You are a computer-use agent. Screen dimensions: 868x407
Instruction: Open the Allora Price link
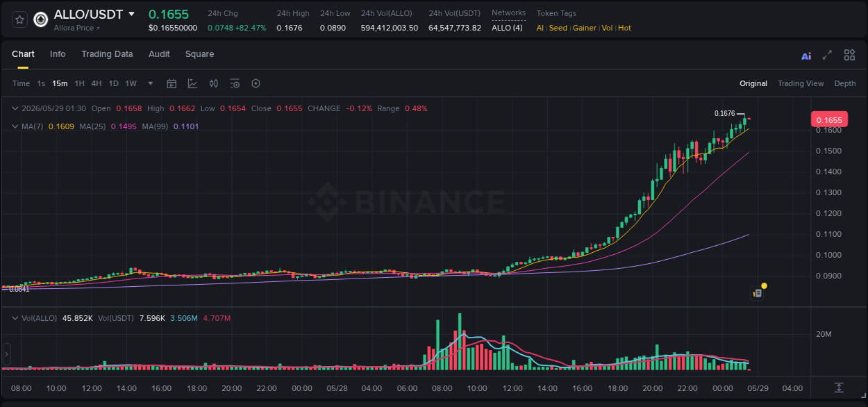(77, 28)
